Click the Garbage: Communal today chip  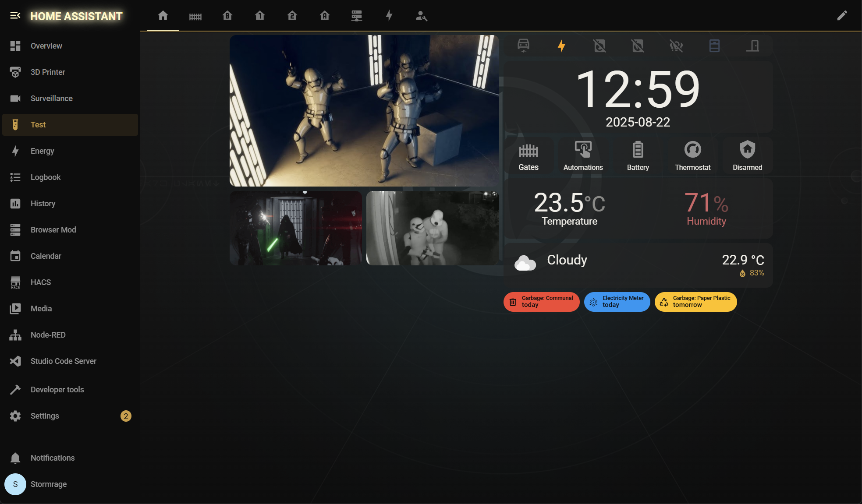[x=541, y=302]
